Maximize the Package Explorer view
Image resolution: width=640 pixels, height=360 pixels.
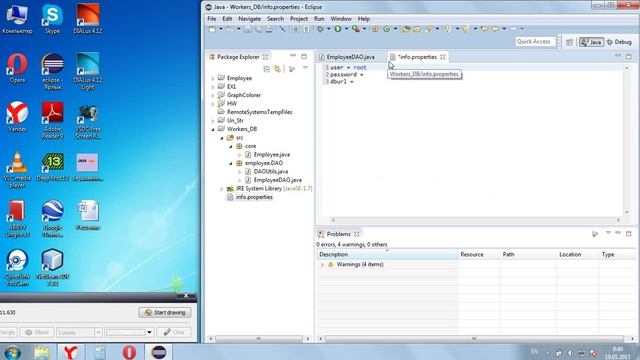[304, 56]
